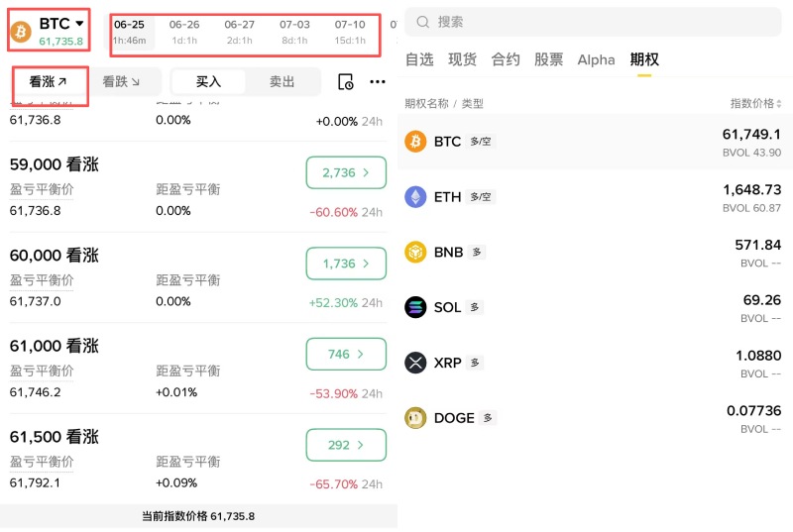Sort by 指数价格 column header
This screenshot has width=793, height=532.
[x=755, y=104]
